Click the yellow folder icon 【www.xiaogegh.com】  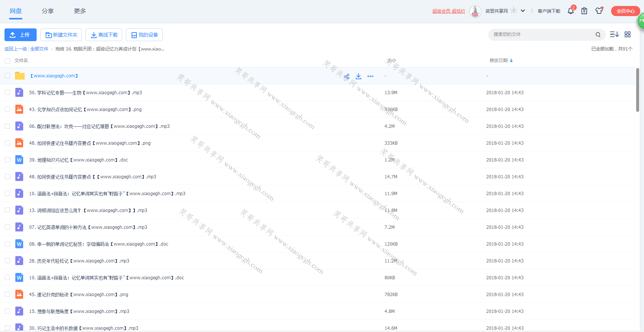coord(19,76)
